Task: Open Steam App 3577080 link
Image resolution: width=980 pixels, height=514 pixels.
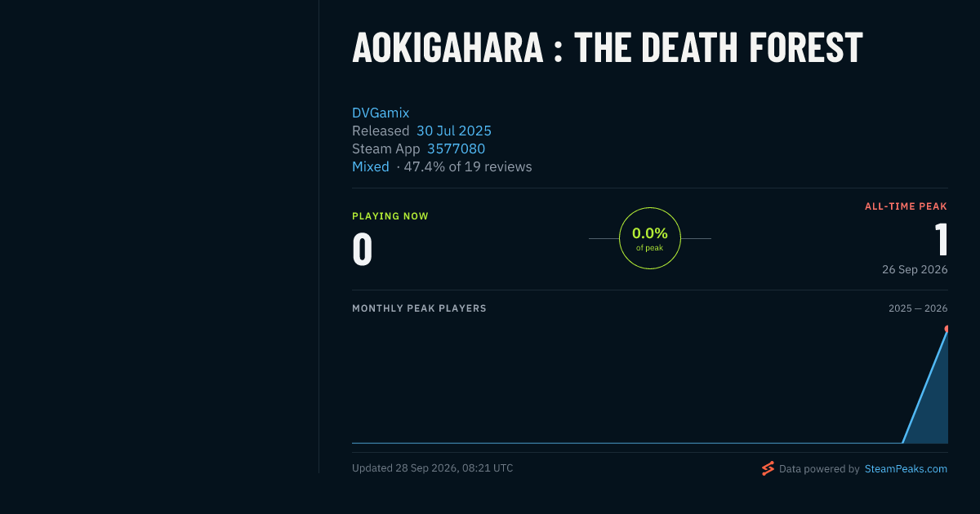Action: click(456, 148)
